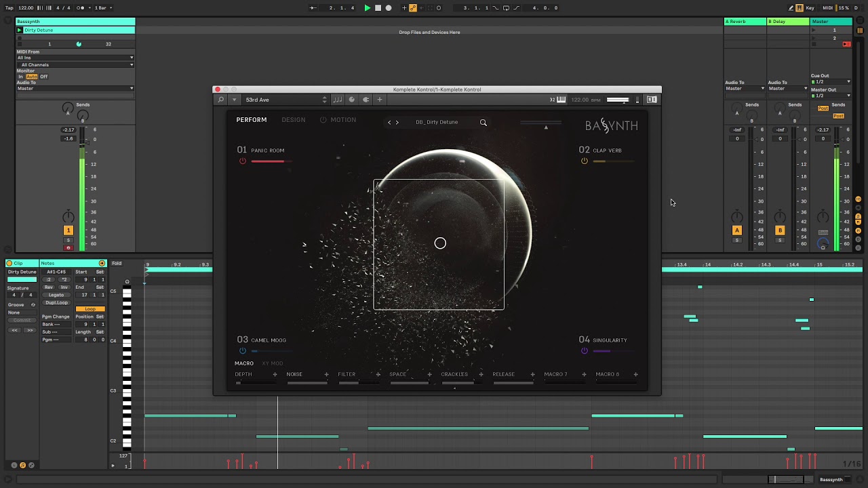The height and width of the screenshot is (488, 868).
Task: Select the MACRO tab
Action: coord(244,363)
